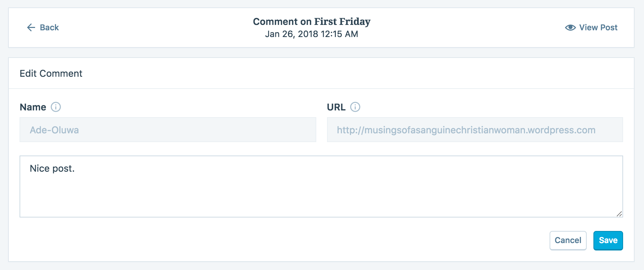Screen dimensions: 644x270
Task: Save the edited comment
Action: [x=608, y=240]
